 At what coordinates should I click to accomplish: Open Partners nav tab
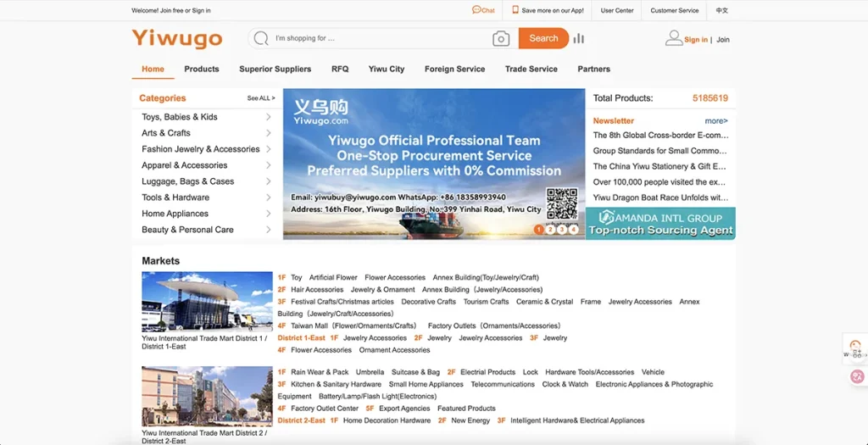click(x=594, y=70)
